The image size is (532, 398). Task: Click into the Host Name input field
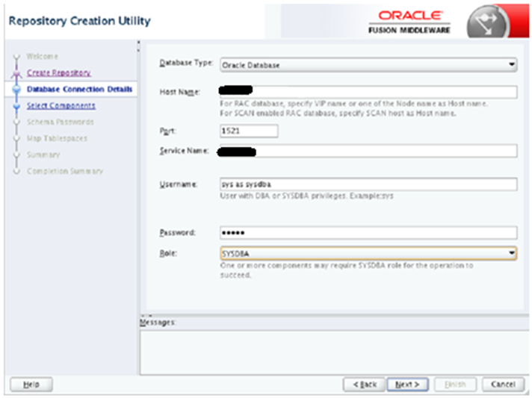[368, 92]
